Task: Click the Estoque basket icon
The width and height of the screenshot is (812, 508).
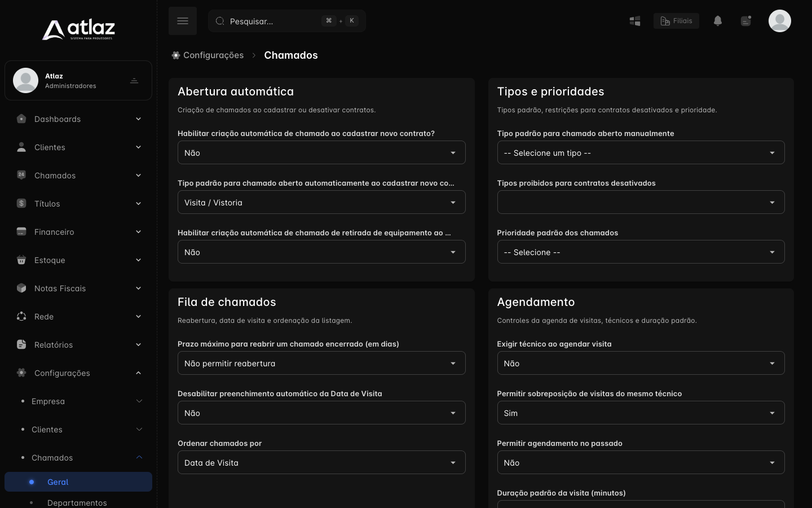Action: point(21,260)
